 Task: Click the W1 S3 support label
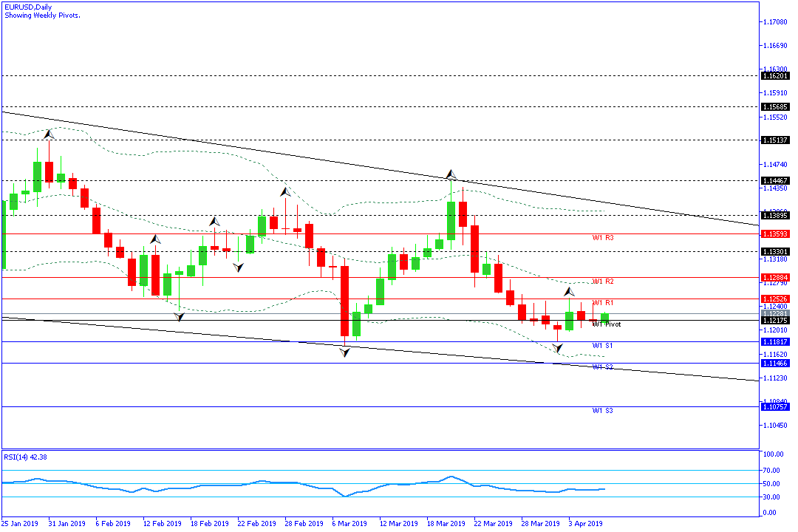point(603,411)
